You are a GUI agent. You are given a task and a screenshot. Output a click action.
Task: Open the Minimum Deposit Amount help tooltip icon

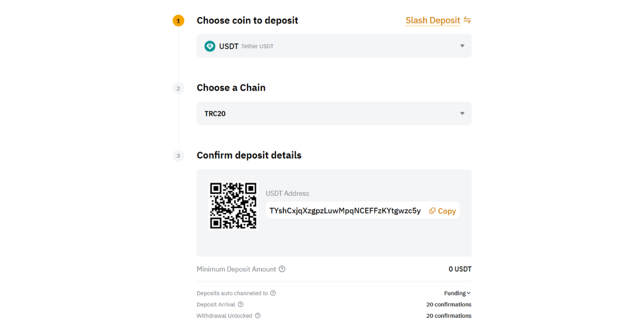(x=282, y=269)
